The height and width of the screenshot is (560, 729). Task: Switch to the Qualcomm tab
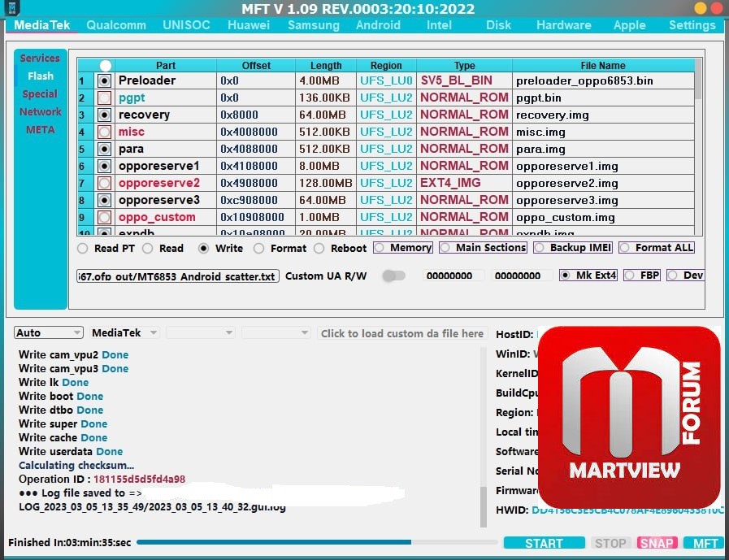coord(116,25)
